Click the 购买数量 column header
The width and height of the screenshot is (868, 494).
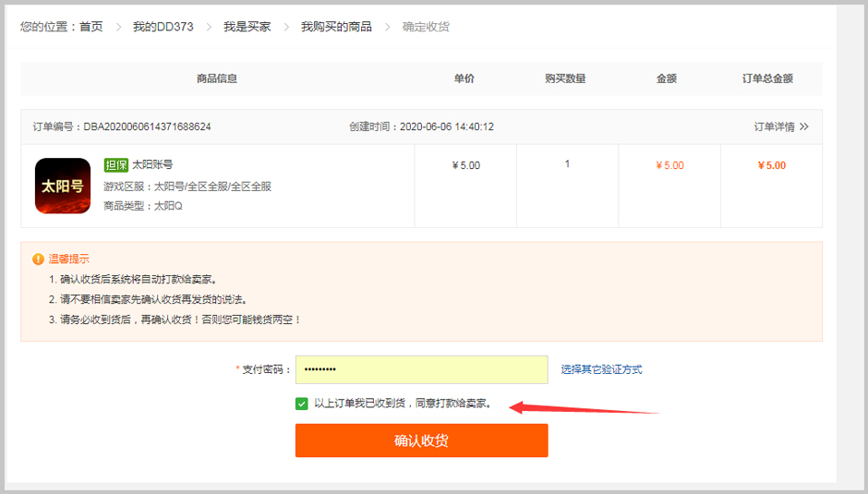(x=565, y=78)
